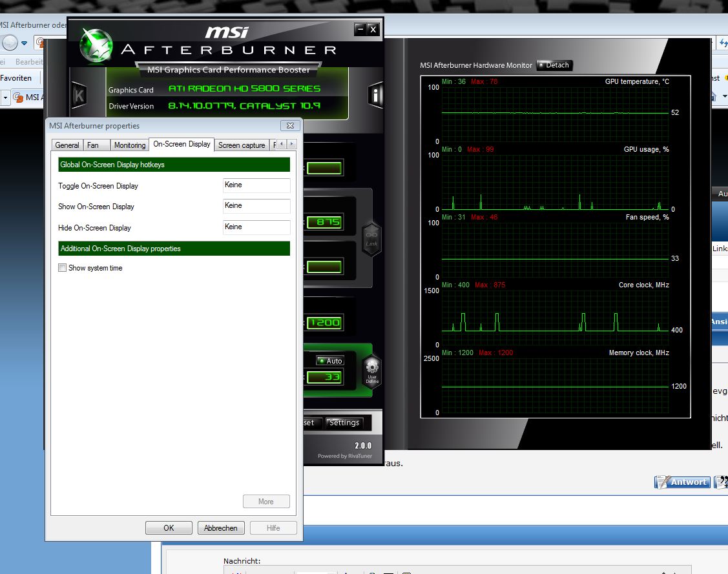
Task: Click the Core clock graph
Action: coord(555,318)
